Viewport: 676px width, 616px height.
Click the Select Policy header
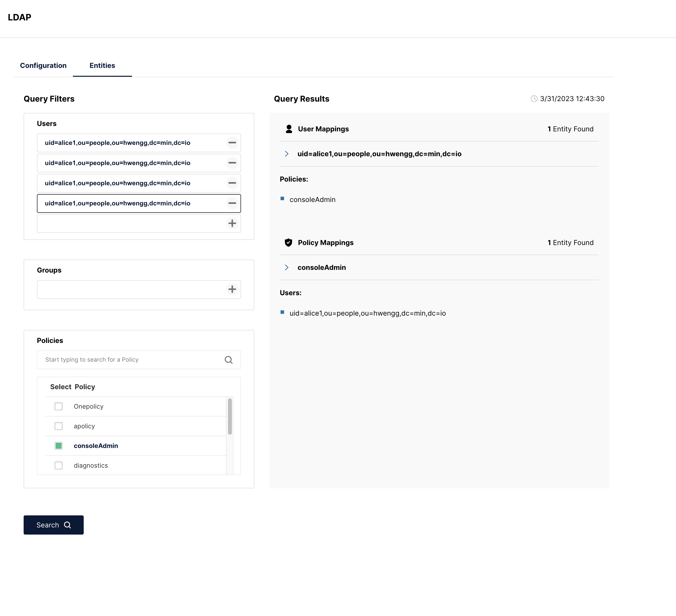pos(73,387)
